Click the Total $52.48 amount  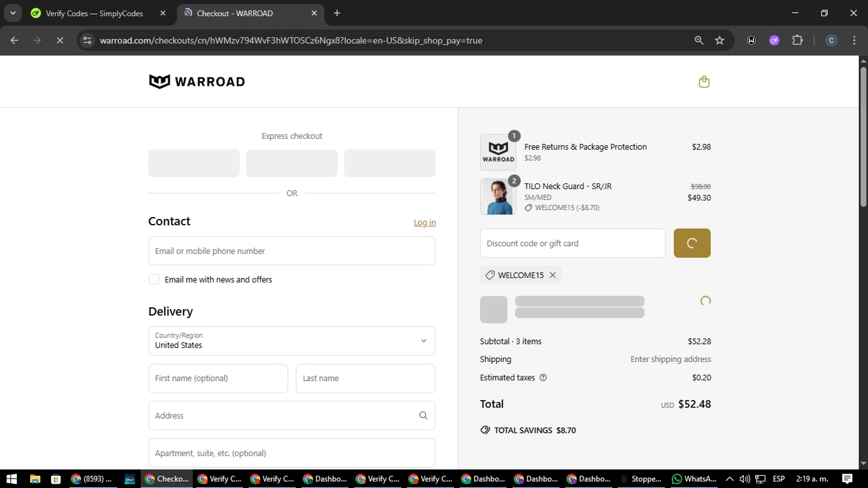point(694,404)
